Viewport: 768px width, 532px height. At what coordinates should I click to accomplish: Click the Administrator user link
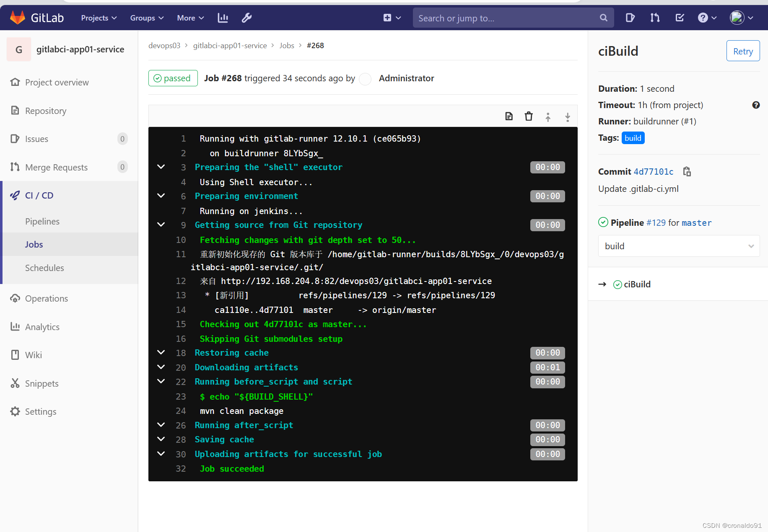click(x=406, y=78)
